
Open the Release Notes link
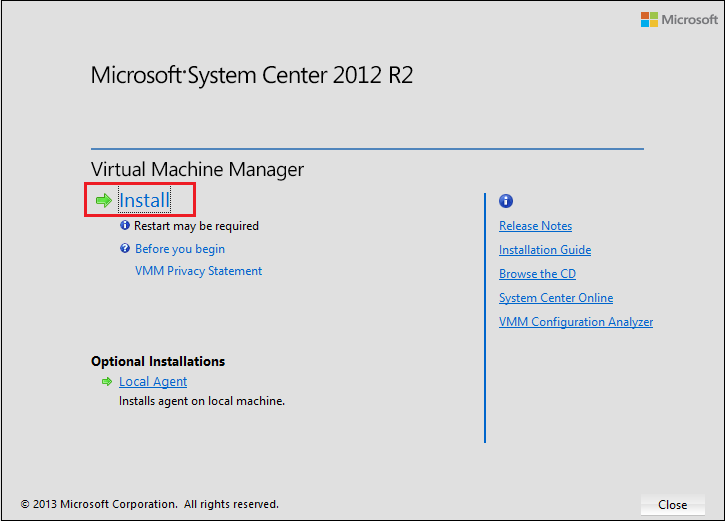(535, 226)
